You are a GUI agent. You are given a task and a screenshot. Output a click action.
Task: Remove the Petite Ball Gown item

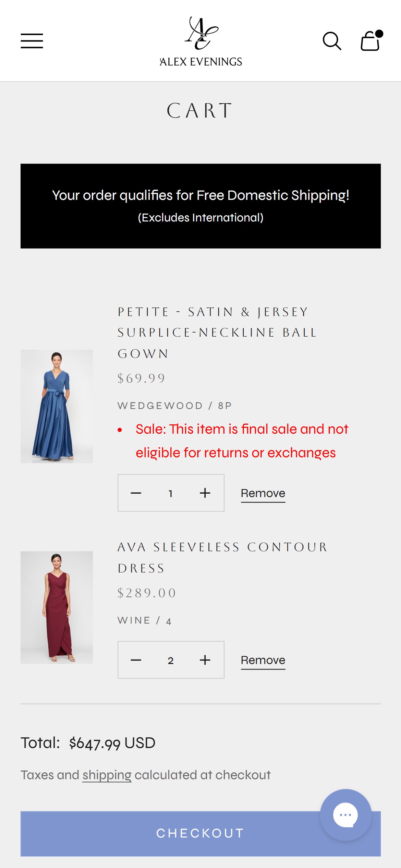tap(263, 494)
